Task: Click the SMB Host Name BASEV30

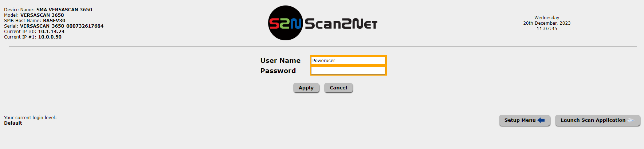Action: tap(54, 21)
